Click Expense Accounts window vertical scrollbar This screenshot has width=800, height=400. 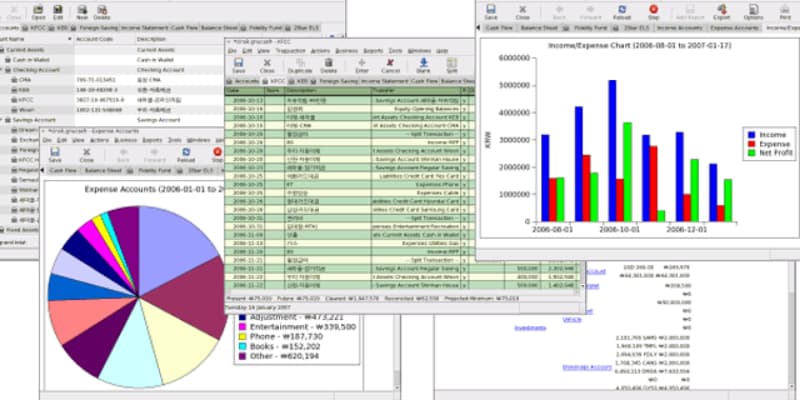click(397, 352)
